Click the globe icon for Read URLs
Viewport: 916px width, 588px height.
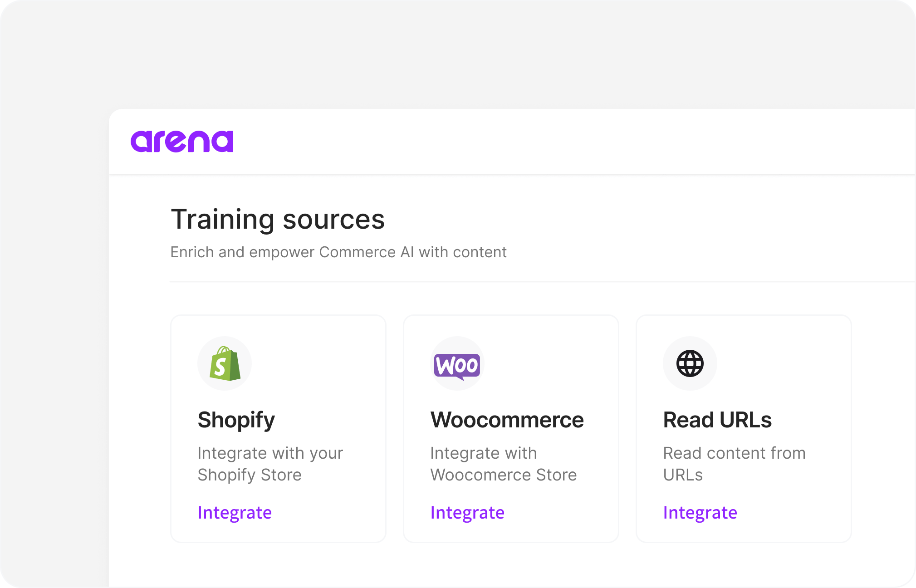tap(690, 363)
